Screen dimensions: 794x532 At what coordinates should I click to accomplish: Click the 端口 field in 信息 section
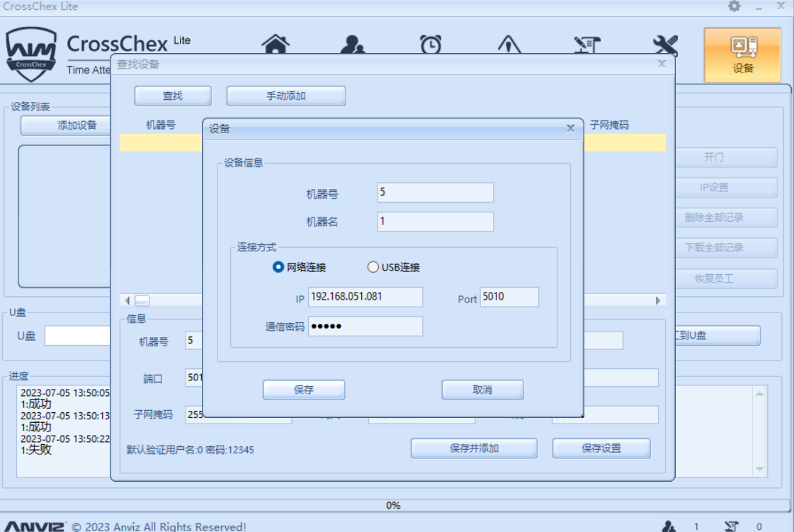tap(194, 378)
